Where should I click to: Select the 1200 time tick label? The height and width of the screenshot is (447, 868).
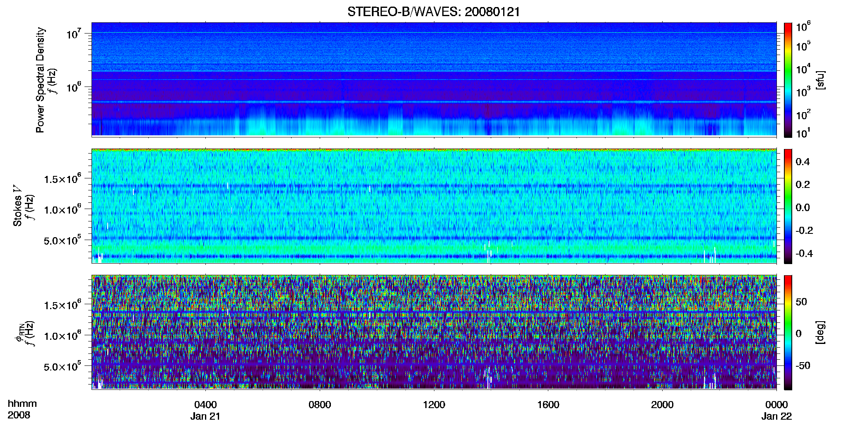[434, 405]
